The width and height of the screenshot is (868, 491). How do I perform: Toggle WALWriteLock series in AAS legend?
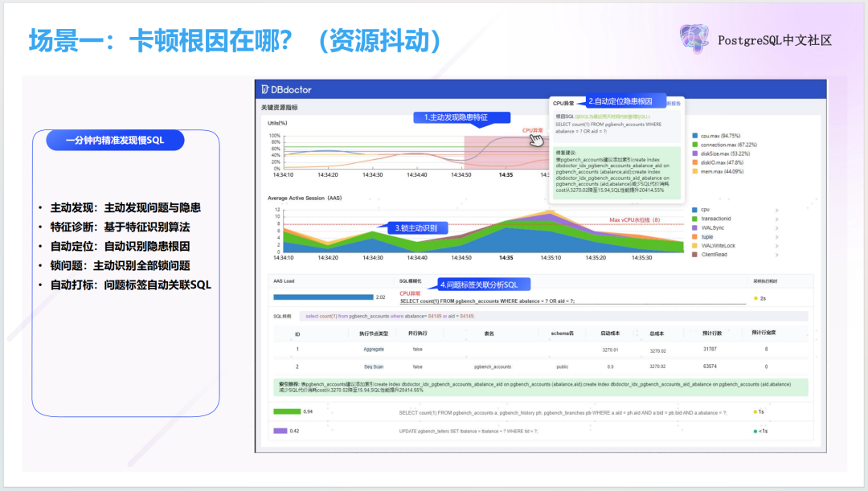click(x=714, y=246)
